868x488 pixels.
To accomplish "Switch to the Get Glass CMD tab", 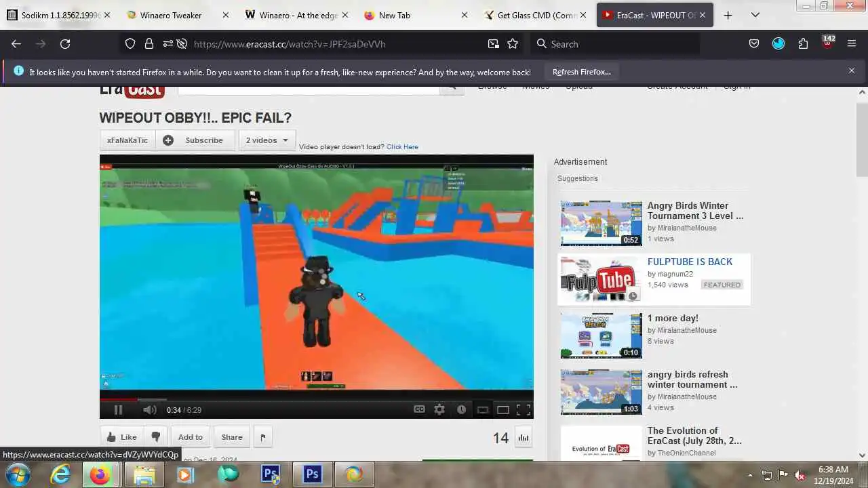I will coord(534,15).
